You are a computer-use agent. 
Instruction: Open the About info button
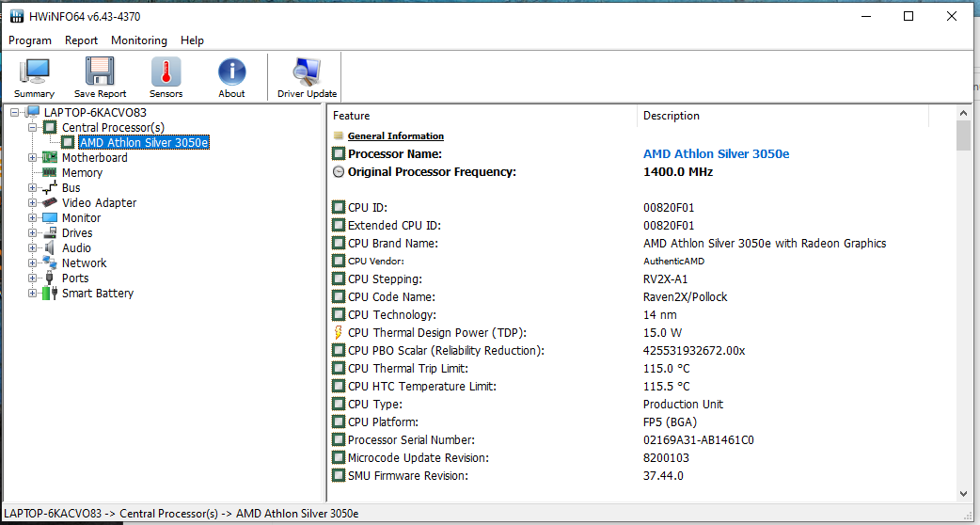231,77
